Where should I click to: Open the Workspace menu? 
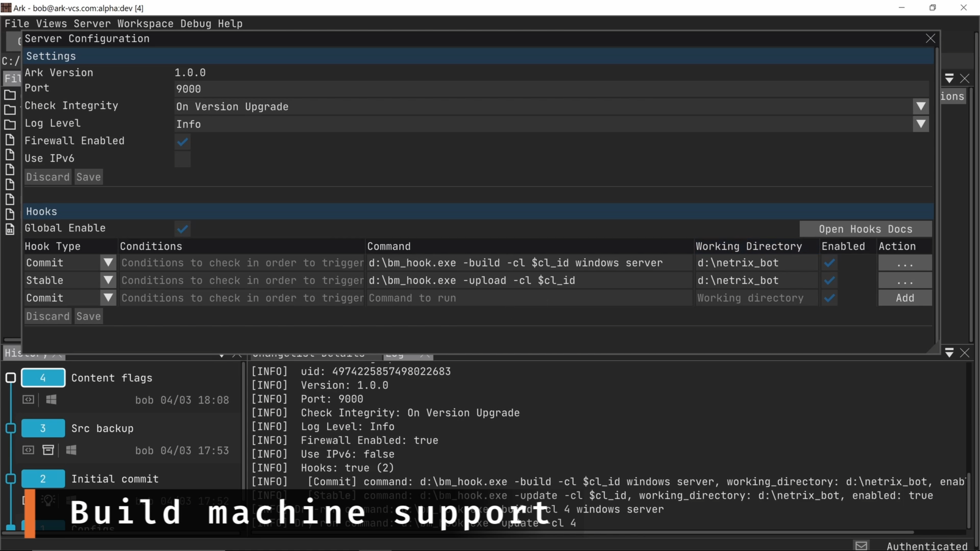pyautogui.click(x=145, y=24)
